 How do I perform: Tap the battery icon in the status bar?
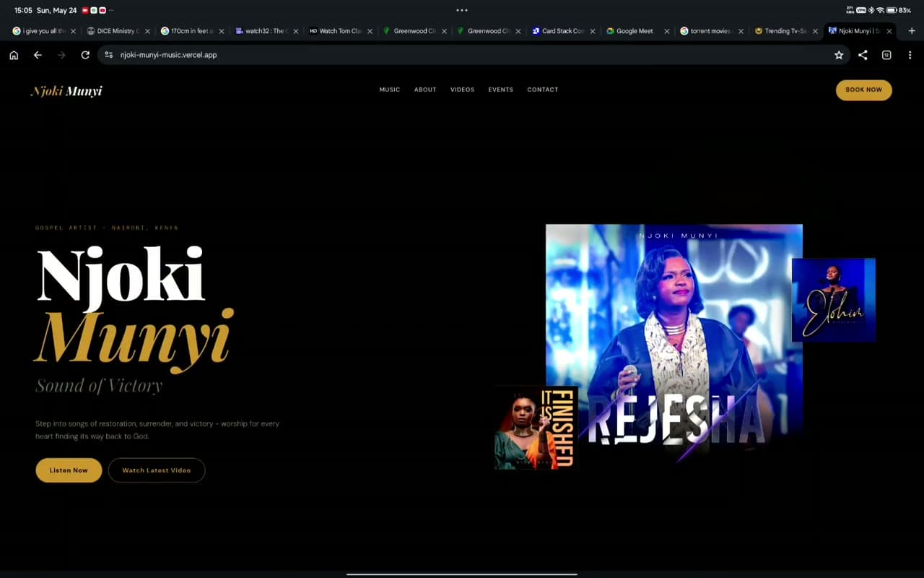point(892,10)
